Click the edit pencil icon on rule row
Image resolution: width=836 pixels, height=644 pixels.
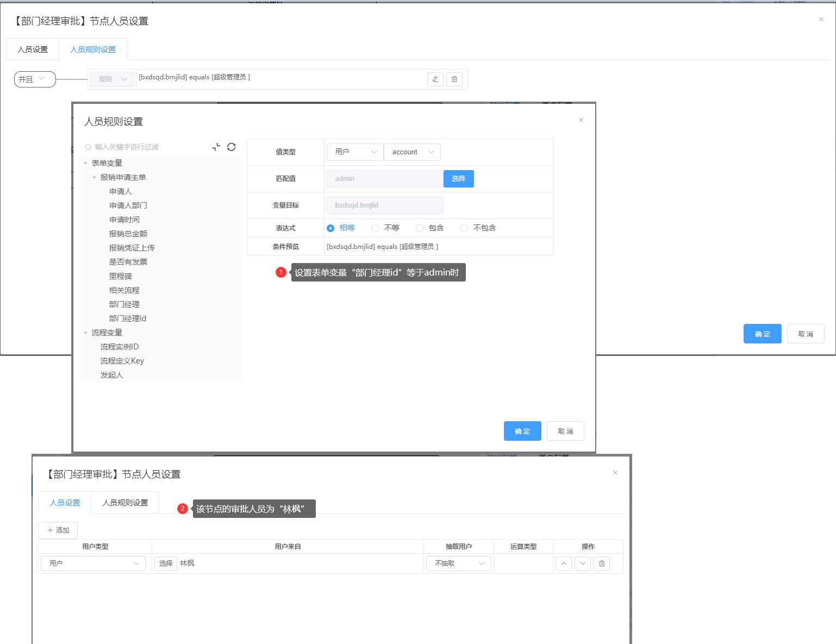(435, 79)
